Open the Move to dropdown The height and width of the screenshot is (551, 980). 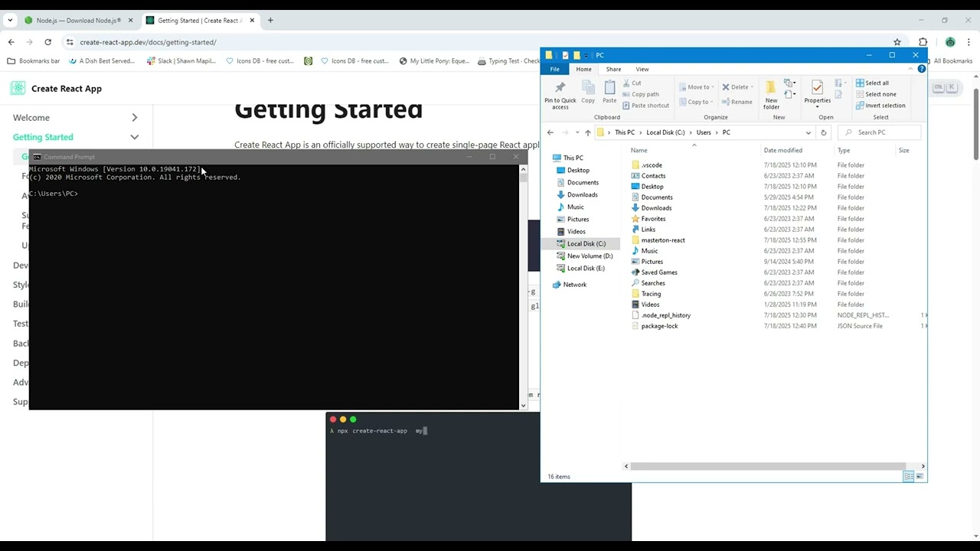[x=697, y=87]
